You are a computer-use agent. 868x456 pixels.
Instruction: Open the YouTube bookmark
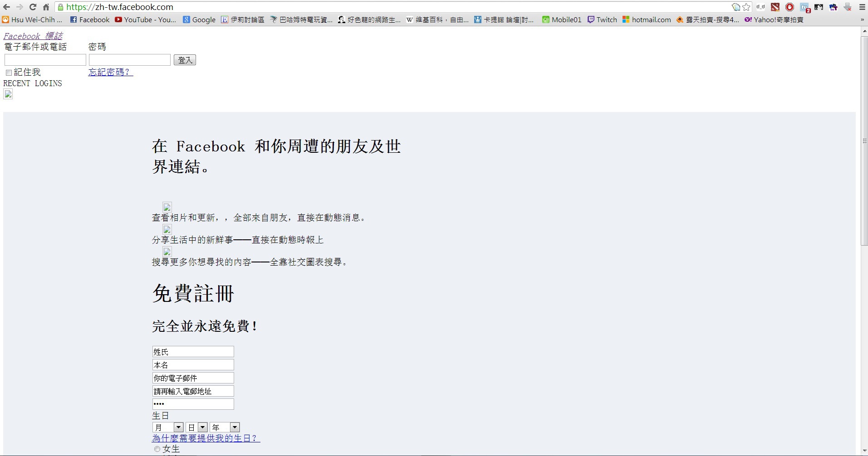pos(146,20)
